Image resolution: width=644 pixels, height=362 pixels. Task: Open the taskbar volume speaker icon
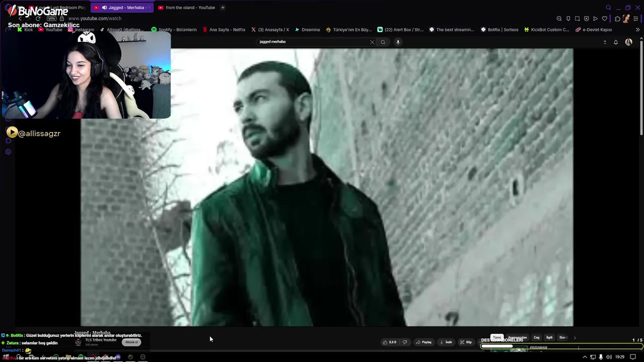pyautogui.click(x=609, y=357)
